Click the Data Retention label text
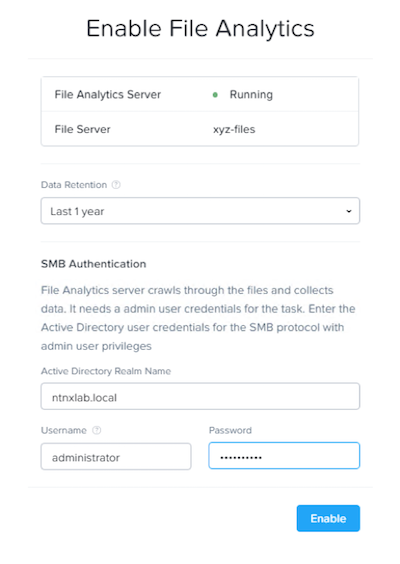400x564 pixels. (74, 185)
